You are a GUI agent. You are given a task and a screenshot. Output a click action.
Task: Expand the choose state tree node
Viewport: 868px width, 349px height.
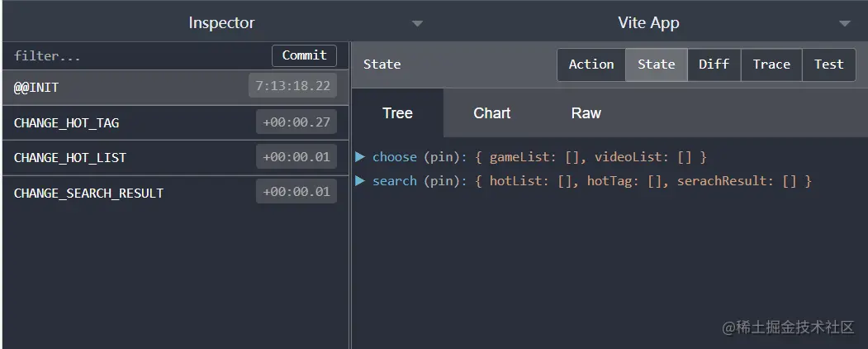pyautogui.click(x=361, y=156)
